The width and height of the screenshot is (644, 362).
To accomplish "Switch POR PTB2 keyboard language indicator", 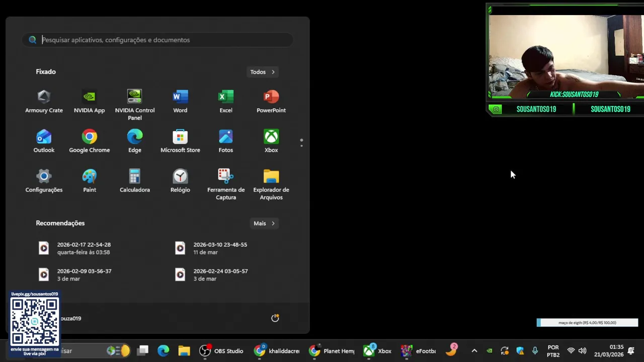I will click(553, 351).
